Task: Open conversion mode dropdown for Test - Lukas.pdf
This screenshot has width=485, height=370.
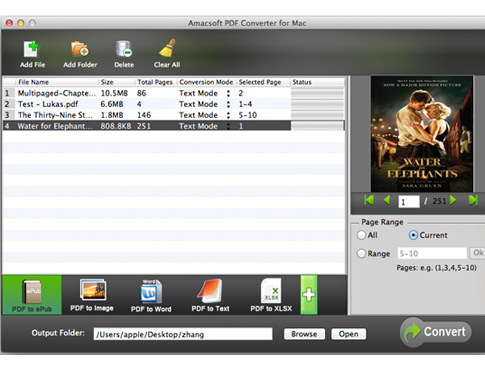Action: click(228, 104)
